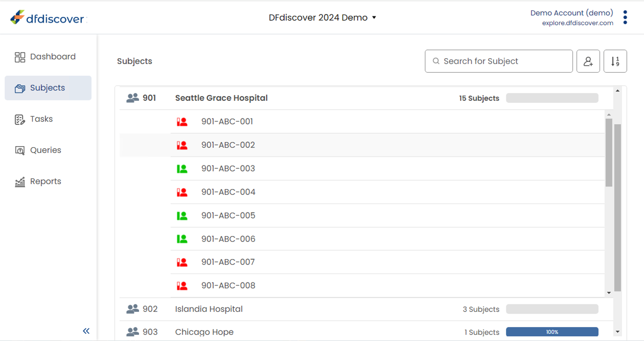Click red status icon of 901-ABC-004
Screen dimensions: 644x341
182,192
